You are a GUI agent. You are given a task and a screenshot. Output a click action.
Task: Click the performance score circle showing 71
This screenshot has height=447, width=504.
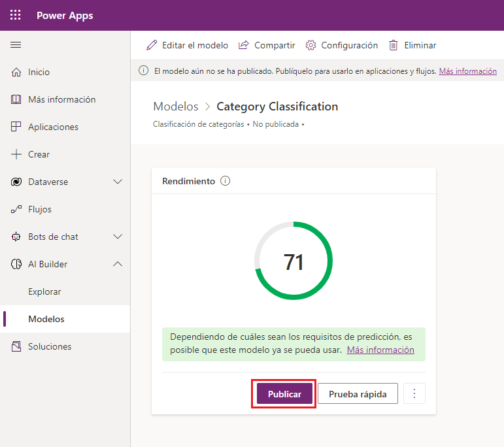(293, 261)
